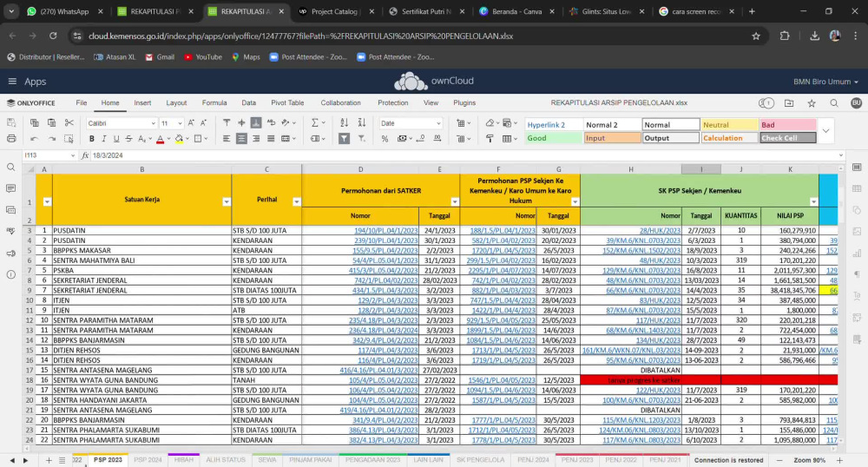This screenshot has height=467, width=868.
Task: Increment the font size
Action: [x=191, y=123]
